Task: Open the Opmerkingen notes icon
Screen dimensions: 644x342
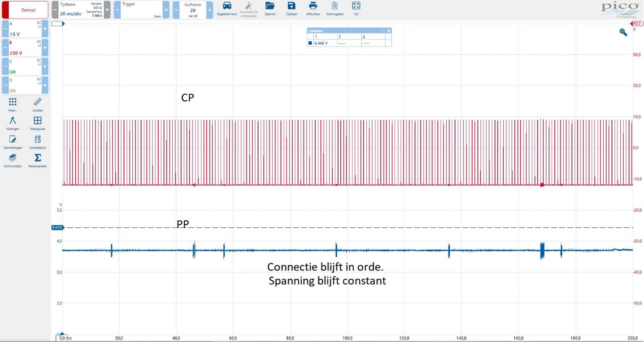Action: pyautogui.click(x=13, y=142)
